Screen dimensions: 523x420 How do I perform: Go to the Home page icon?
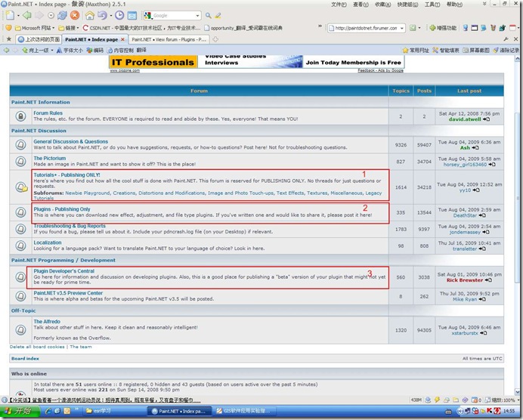[90, 15]
